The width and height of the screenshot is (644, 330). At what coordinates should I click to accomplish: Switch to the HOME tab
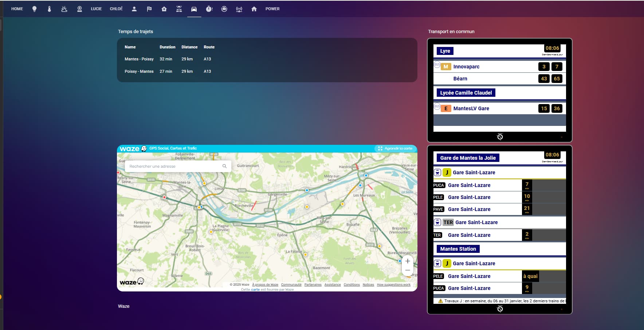[x=17, y=9]
